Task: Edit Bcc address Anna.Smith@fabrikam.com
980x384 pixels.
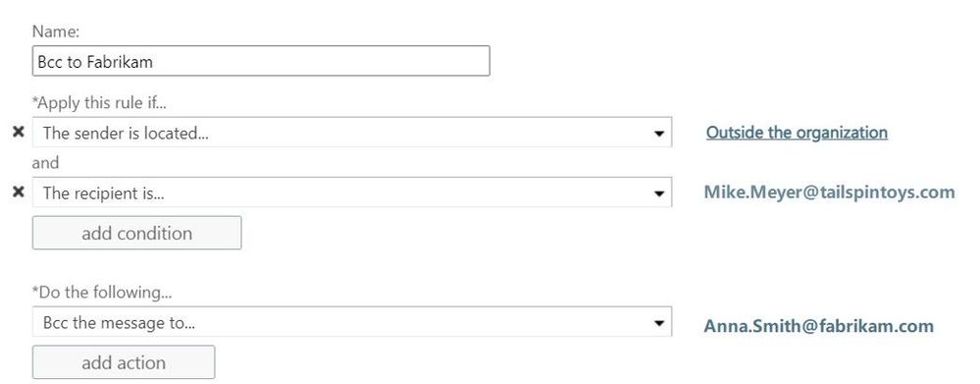Action: pos(819,326)
